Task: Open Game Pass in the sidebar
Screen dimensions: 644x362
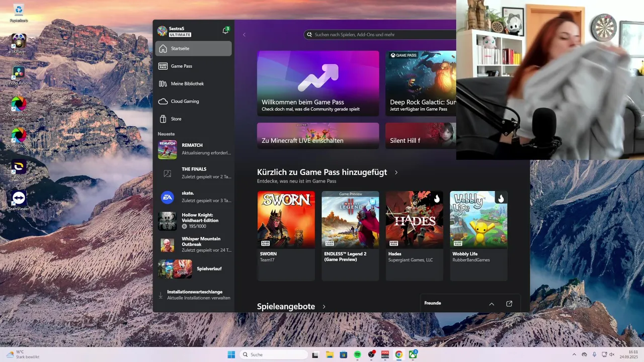Action: tap(193, 66)
